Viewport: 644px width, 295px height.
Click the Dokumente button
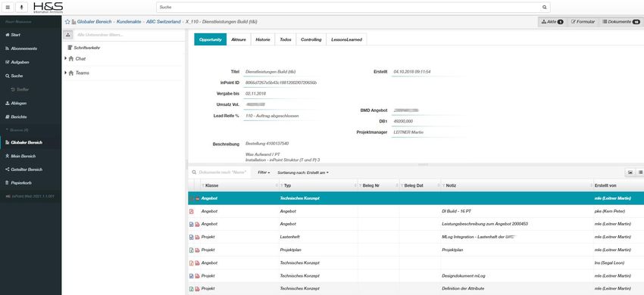tap(621, 22)
